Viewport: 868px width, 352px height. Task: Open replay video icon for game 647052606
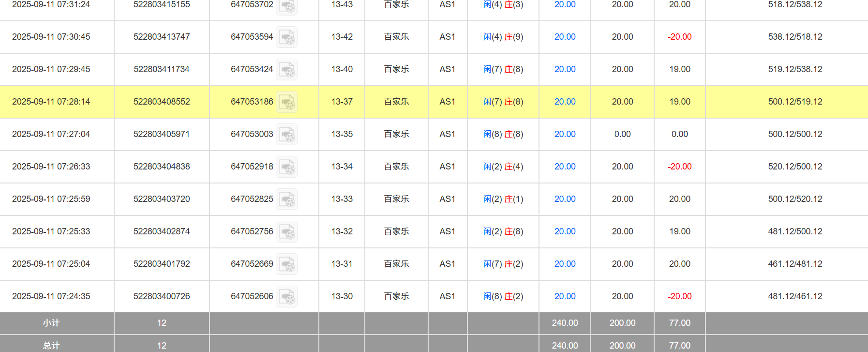point(287,297)
